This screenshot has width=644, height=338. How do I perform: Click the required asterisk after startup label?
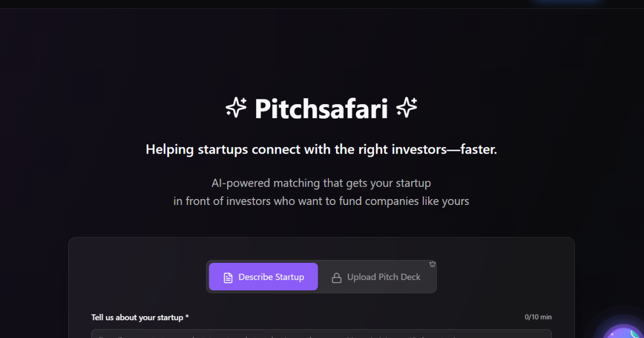point(187,317)
